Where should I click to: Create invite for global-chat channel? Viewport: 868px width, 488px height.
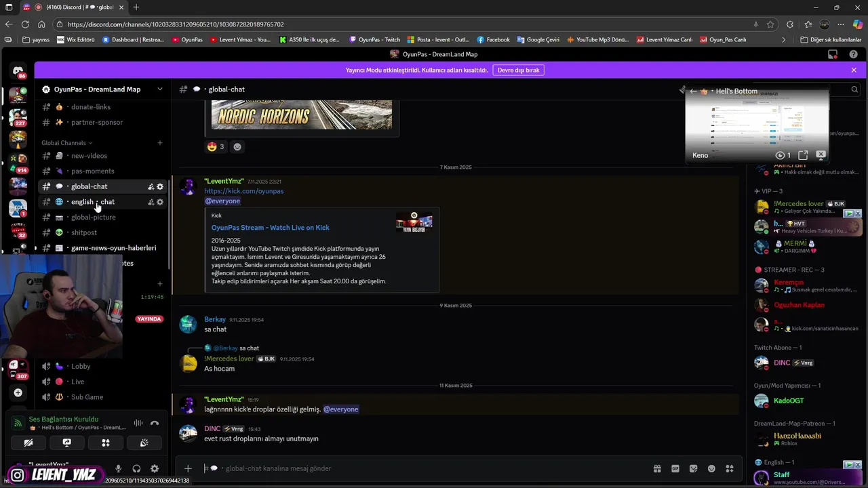tap(151, 186)
